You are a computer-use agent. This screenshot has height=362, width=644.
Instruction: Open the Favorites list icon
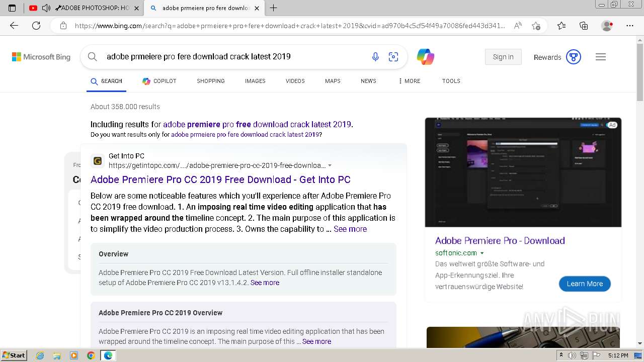pyautogui.click(x=561, y=26)
